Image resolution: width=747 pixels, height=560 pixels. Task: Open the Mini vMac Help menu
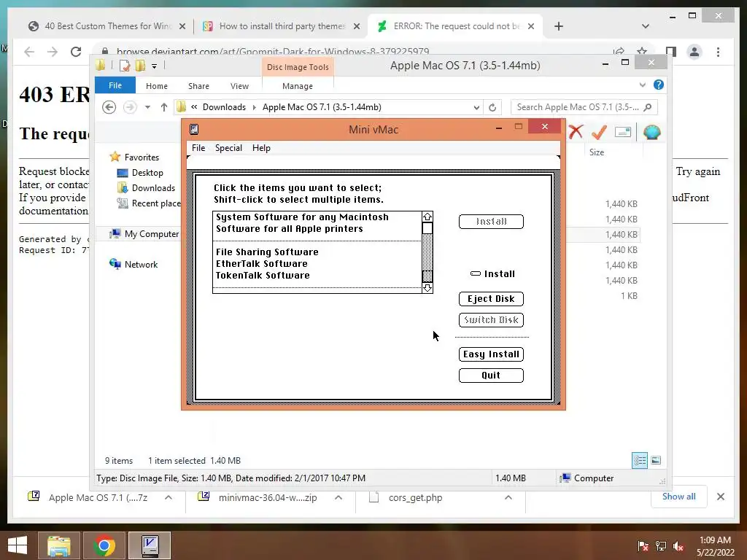click(x=261, y=148)
